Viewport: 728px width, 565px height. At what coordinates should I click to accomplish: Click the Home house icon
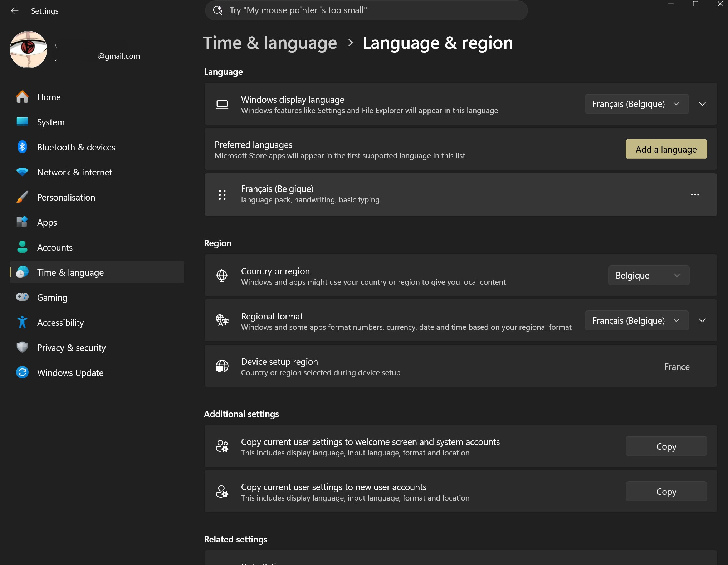(x=22, y=97)
